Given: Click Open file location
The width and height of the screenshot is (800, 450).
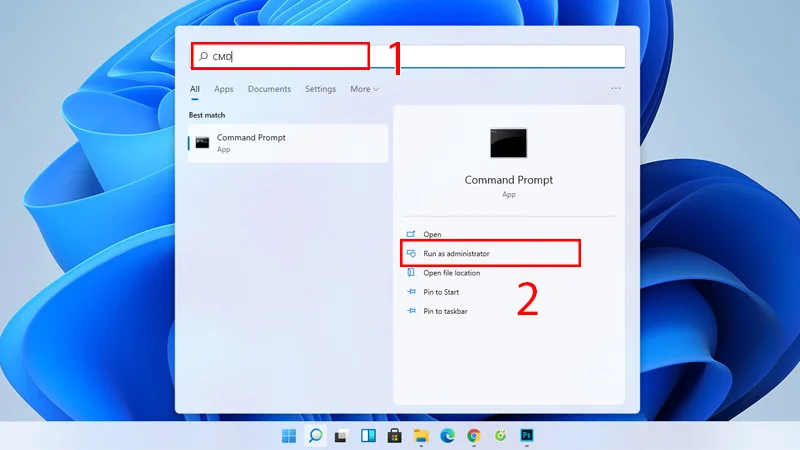Looking at the screenshot, I should [452, 273].
